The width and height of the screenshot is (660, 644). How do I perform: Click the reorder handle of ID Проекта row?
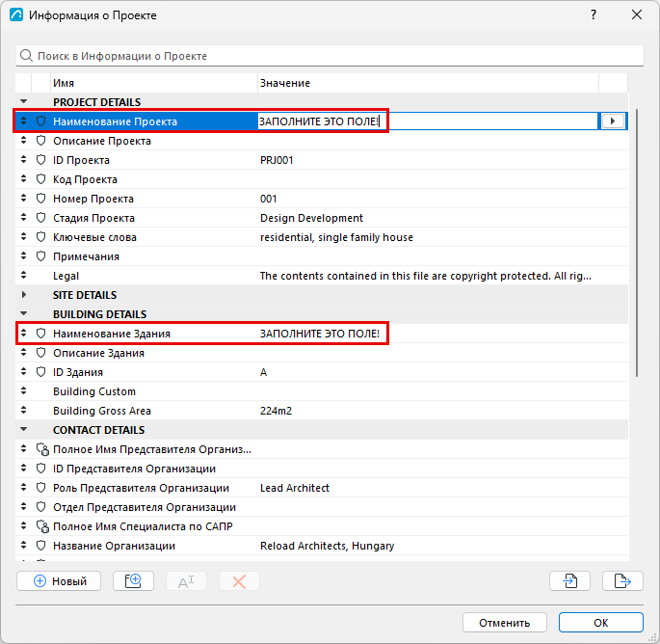tap(23, 160)
